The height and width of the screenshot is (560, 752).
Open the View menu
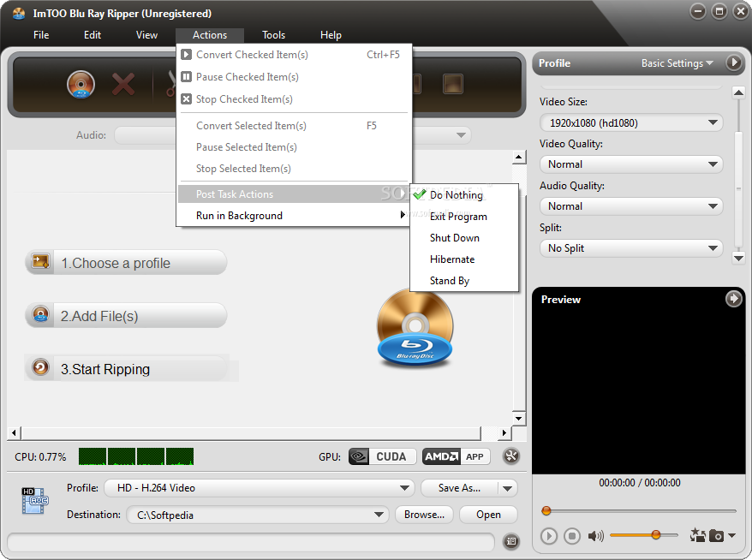click(146, 35)
